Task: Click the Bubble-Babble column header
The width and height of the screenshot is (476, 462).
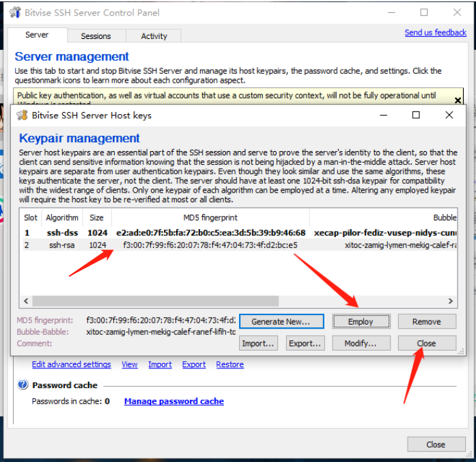Action: point(383,217)
